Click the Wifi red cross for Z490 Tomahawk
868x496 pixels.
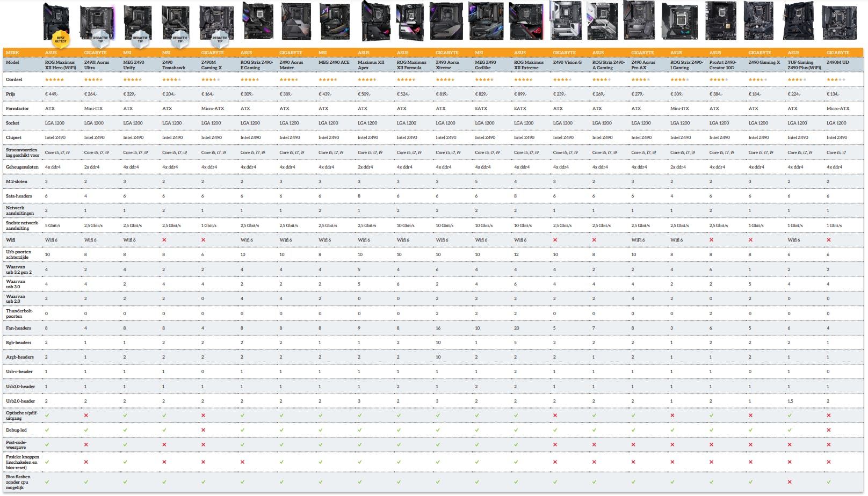(x=164, y=240)
